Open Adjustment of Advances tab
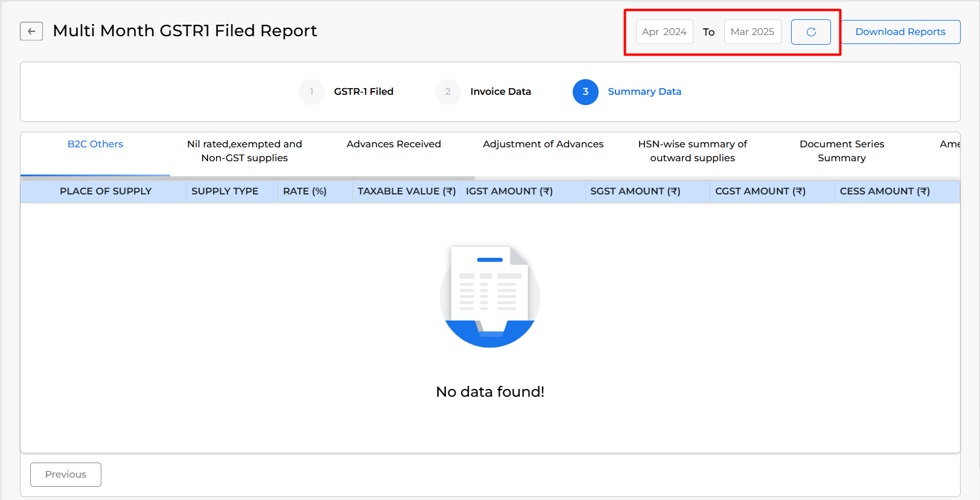 pos(543,144)
